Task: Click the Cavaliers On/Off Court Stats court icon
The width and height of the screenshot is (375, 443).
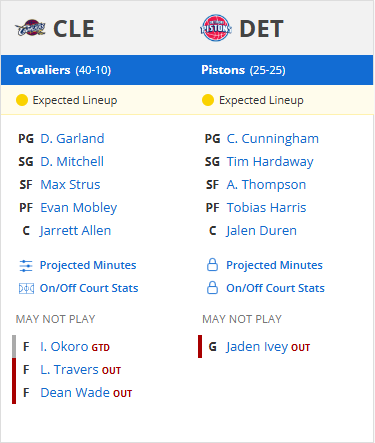Action: click(26, 288)
